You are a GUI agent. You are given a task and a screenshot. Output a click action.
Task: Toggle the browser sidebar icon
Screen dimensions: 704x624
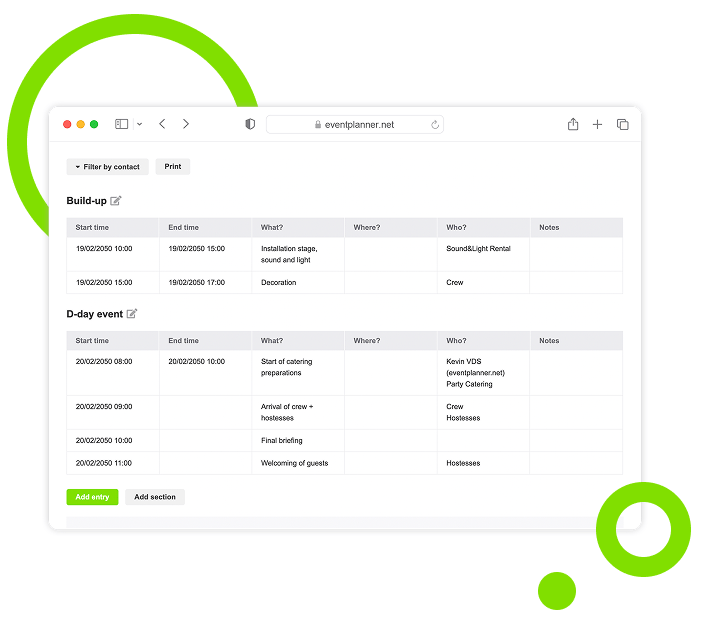pos(121,124)
